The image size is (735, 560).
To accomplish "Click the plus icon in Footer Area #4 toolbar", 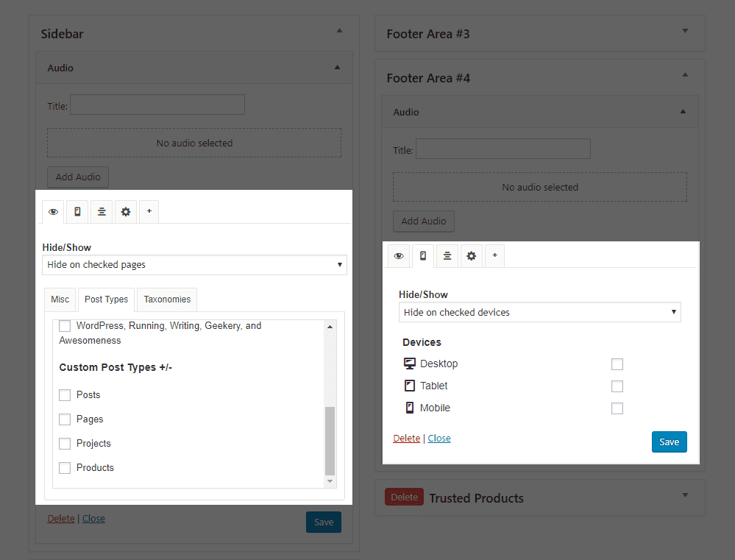I will click(x=495, y=255).
